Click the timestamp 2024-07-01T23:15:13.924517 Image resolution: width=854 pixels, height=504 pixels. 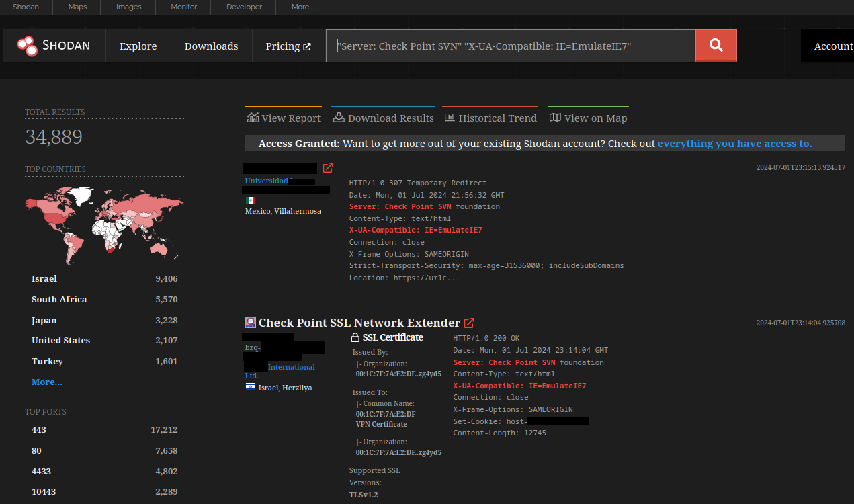coord(801,167)
